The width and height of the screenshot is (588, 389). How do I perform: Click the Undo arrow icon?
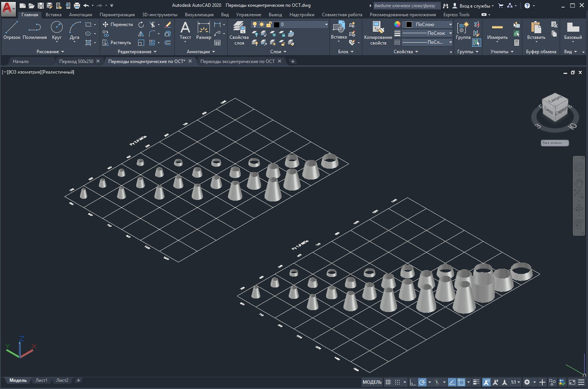[x=86, y=5]
